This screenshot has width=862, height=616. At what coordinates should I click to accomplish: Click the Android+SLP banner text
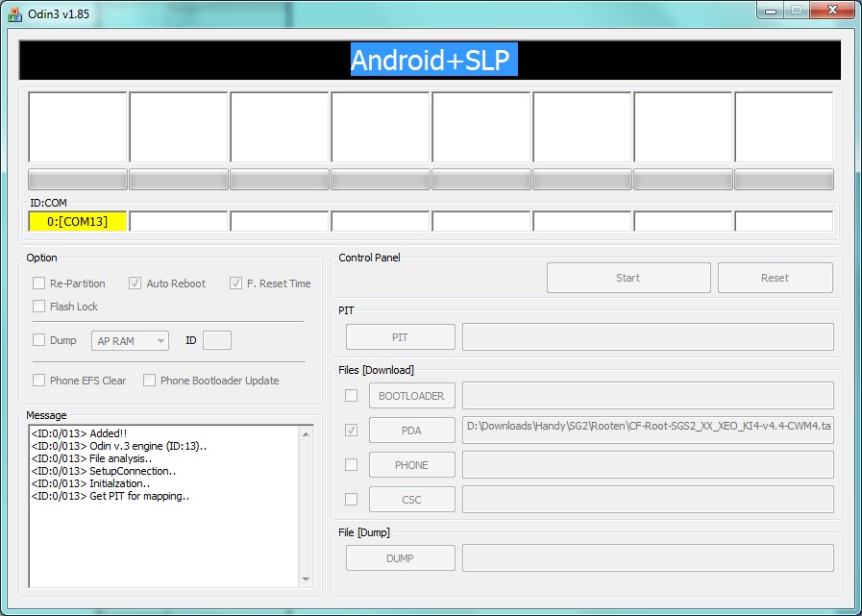pyautogui.click(x=433, y=60)
